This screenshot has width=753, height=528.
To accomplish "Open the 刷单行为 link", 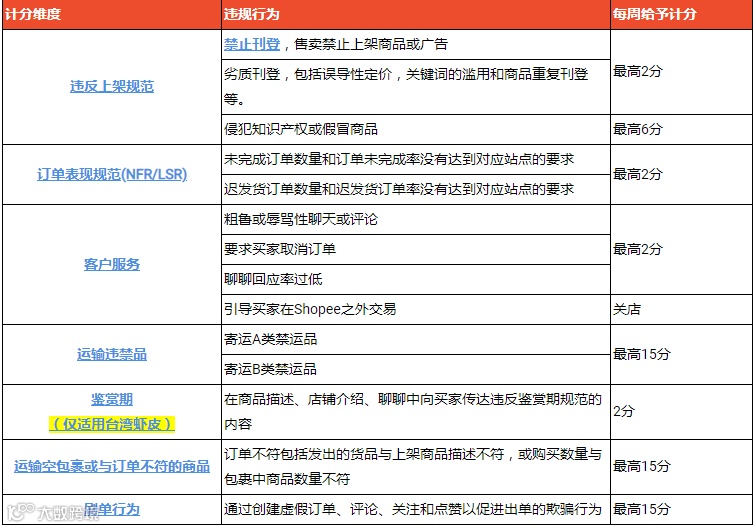I will click(x=112, y=509).
